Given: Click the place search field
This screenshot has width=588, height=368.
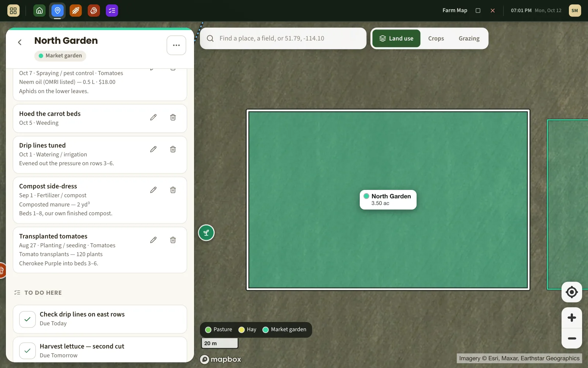Looking at the screenshot, I should click(x=283, y=38).
